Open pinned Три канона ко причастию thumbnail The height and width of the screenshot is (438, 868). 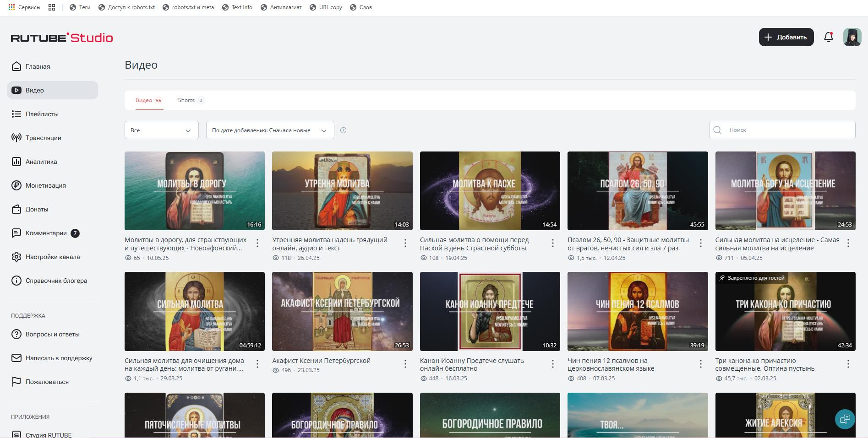click(786, 311)
